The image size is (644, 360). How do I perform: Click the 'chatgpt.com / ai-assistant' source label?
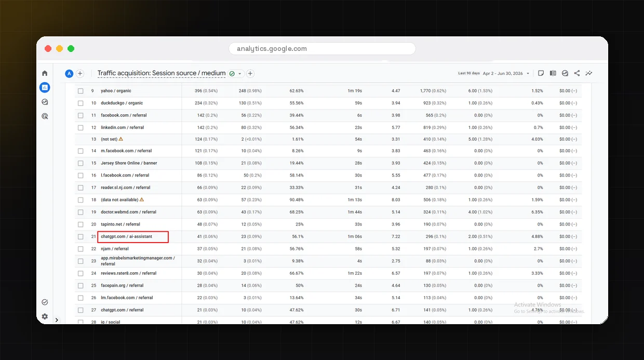point(127,236)
